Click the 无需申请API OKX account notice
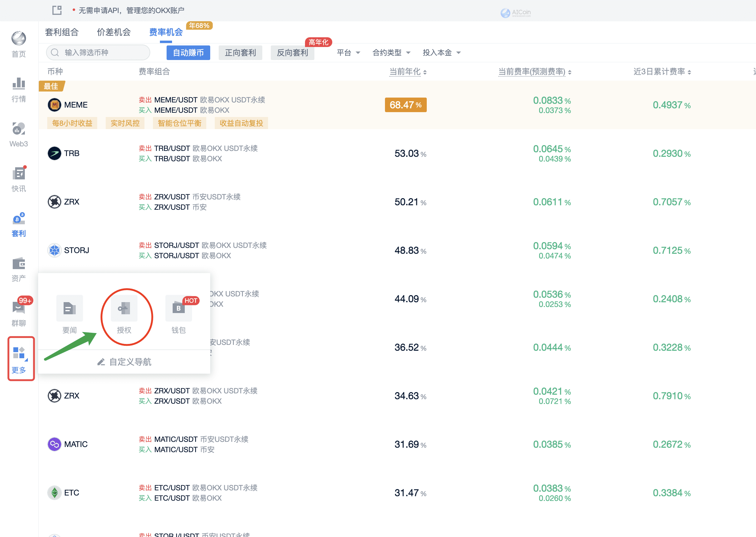 131,10
